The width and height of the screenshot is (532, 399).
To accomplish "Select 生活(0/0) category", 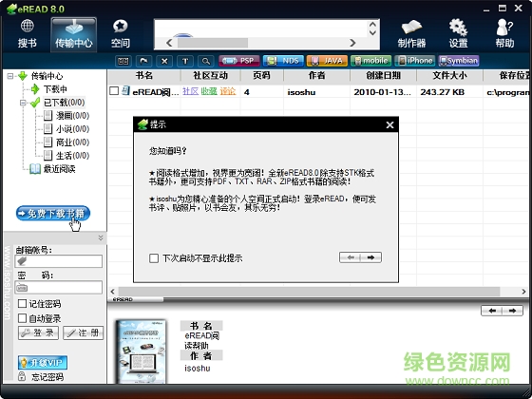I will coord(72,156).
